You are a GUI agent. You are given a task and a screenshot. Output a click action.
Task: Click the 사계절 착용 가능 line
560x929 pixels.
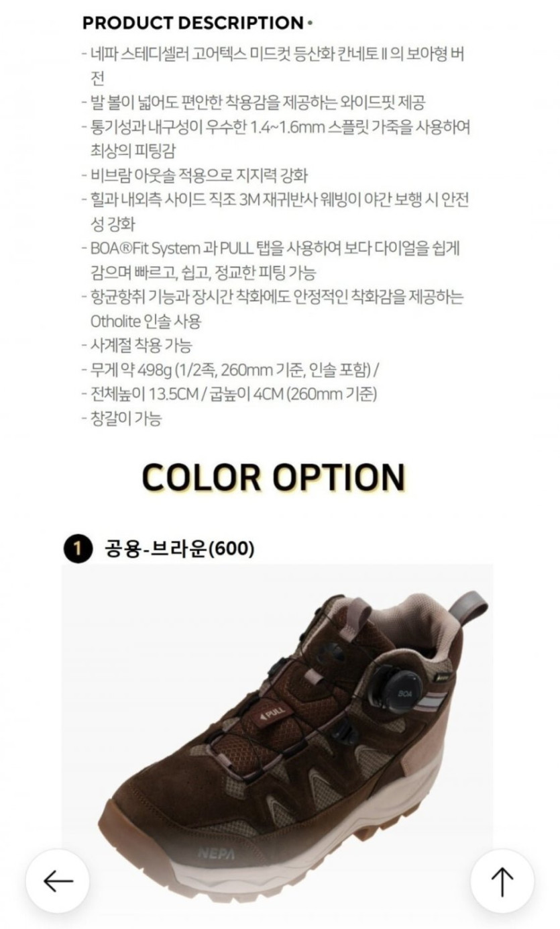[135, 345]
